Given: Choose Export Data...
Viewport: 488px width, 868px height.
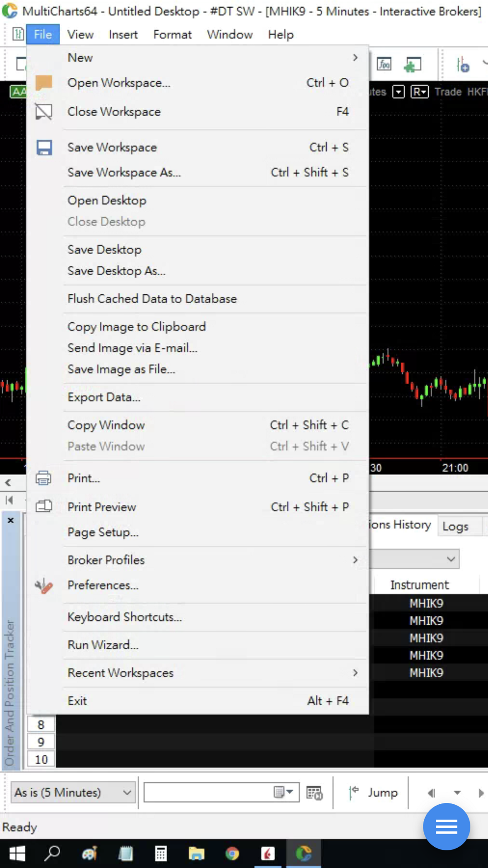Looking at the screenshot, I should [x=198, y=397].
